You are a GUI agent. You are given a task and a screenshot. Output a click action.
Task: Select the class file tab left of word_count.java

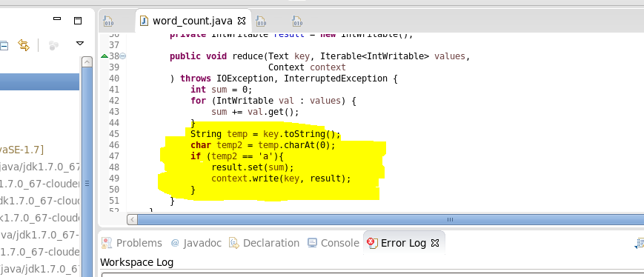(108, 21)
